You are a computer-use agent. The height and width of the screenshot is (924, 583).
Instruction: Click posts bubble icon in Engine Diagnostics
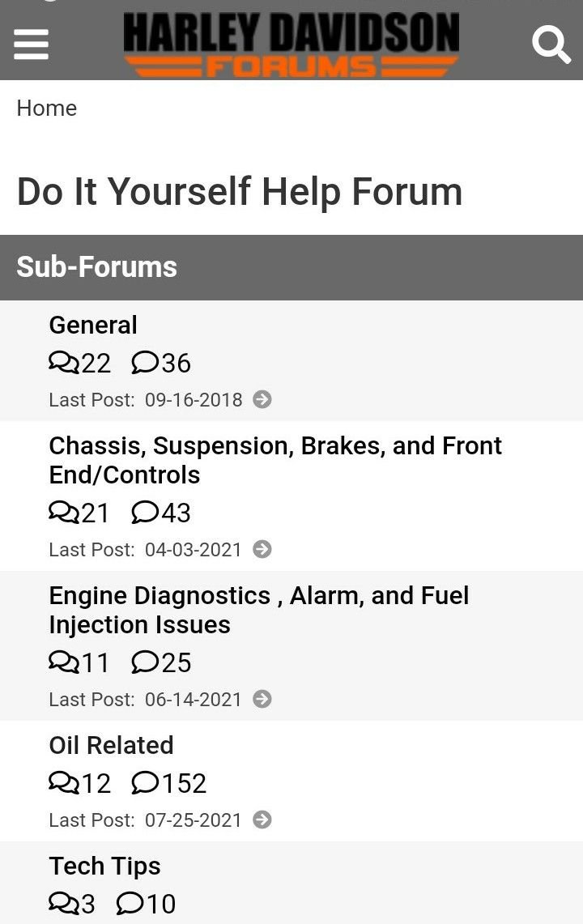click(x=144, y=662)
